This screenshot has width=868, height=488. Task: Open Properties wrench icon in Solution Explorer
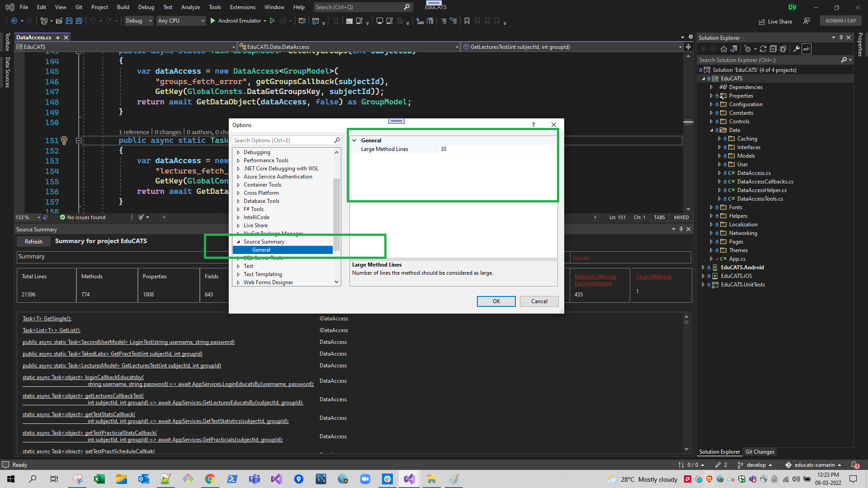click(x=797, y=49)
